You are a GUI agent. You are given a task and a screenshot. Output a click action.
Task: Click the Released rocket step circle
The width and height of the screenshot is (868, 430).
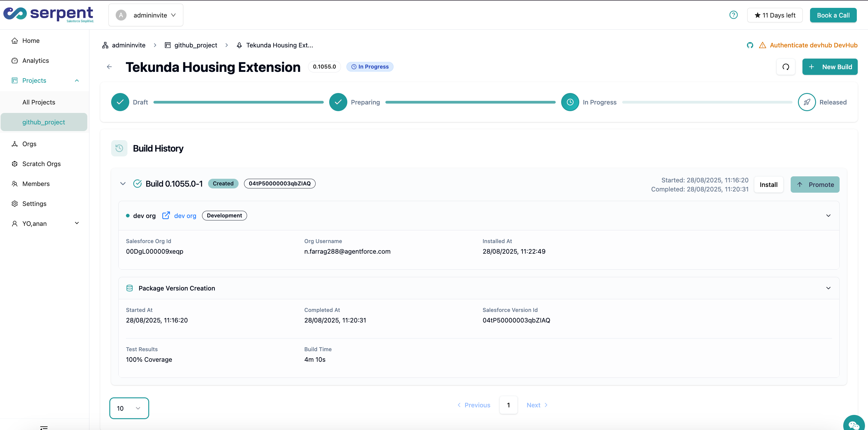pos(807,102)
